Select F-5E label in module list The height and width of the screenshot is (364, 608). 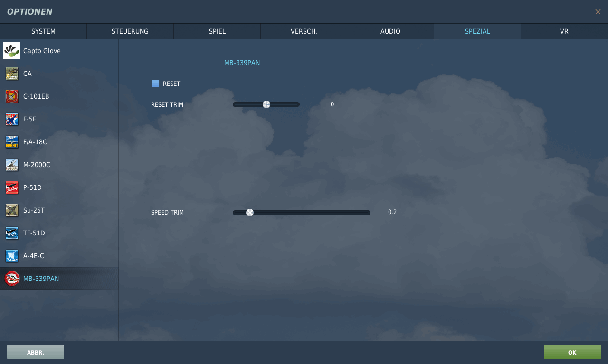(30, 119)
